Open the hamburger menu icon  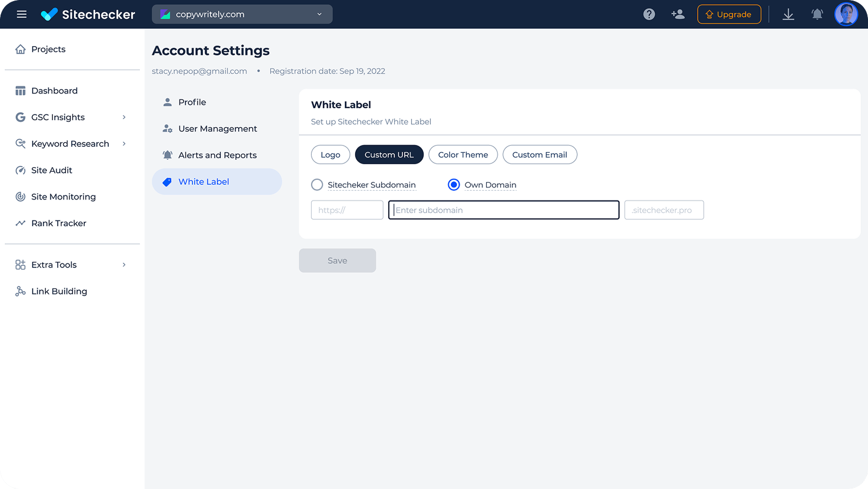click(x=22, y=14)
